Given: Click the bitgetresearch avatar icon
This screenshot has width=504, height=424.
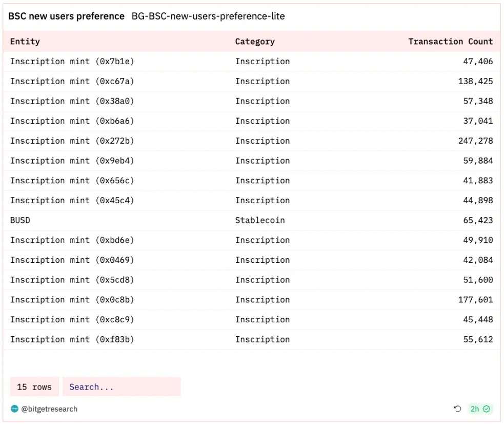Looking at the screenshot, I should 14,409.
